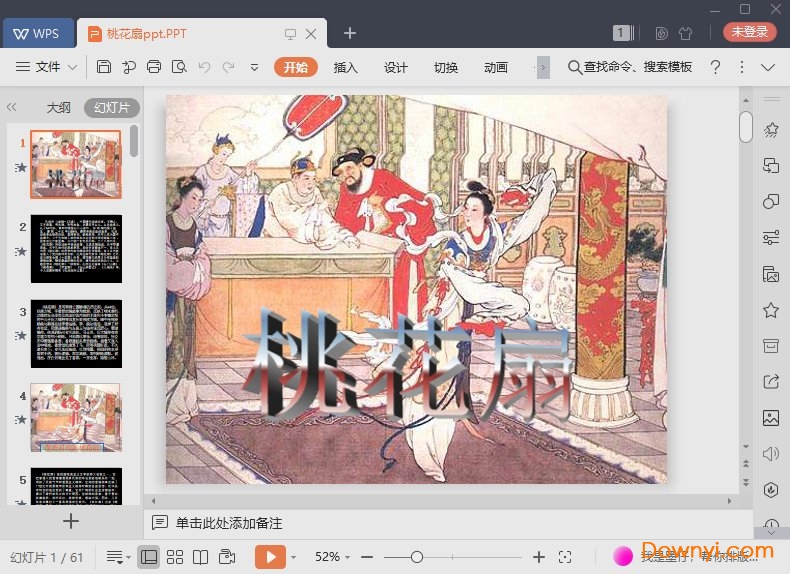Go to the 切换 tab
790x574 pixels.
click(x=446, y=67)
